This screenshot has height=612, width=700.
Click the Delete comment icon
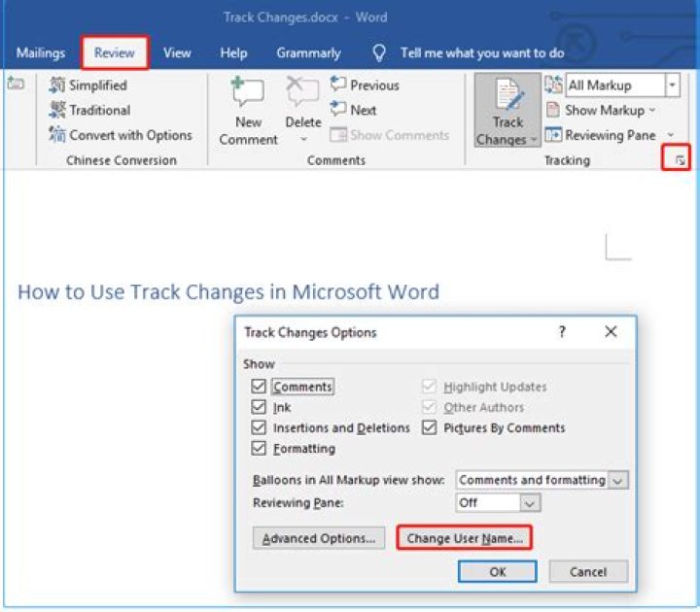(x=302, y=92)
